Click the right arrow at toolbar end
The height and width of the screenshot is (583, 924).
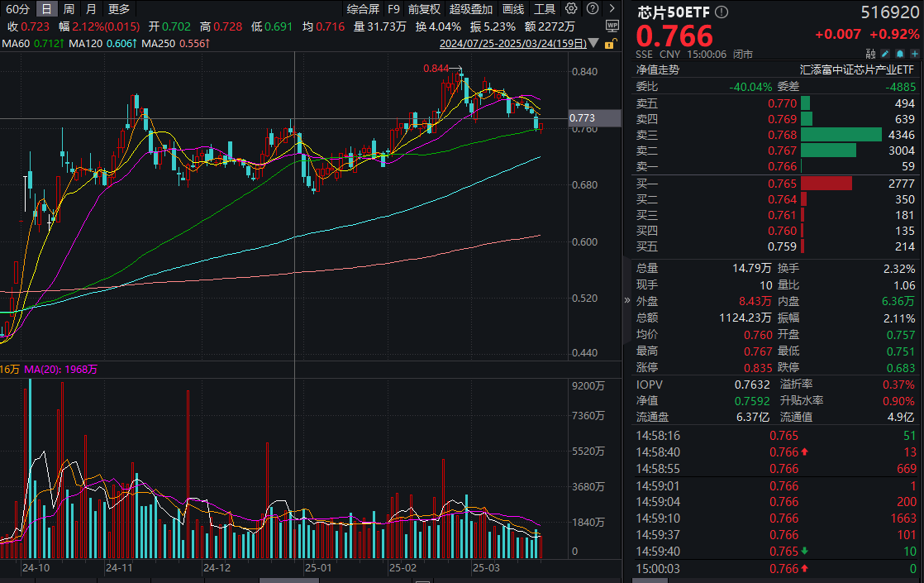(612, 8)
